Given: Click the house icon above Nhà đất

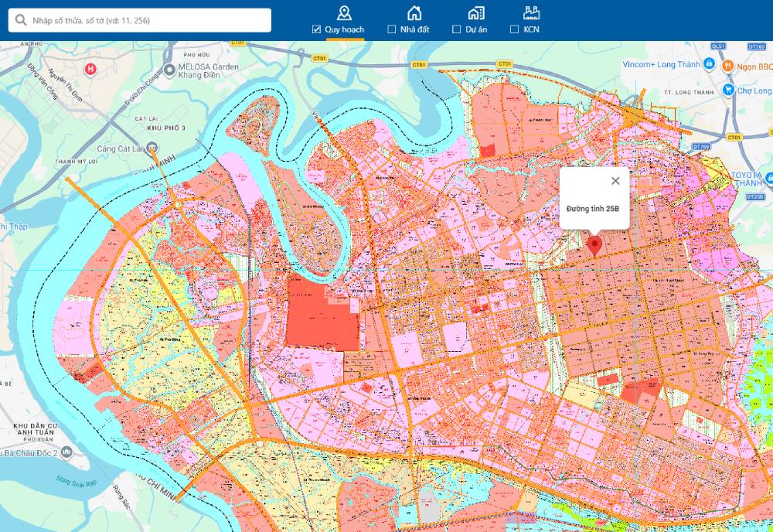Looking at the screenshot, I should tap(414, 12).
